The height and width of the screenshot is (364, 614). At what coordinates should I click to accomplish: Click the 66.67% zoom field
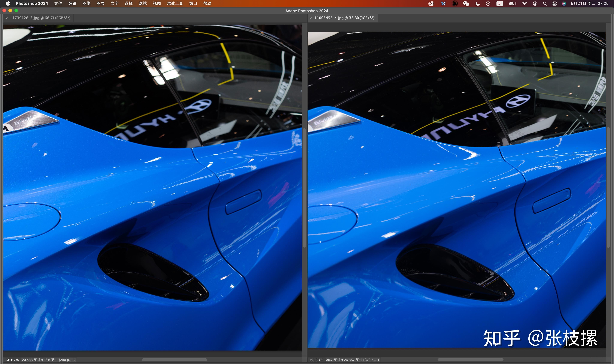pos(12,360)
